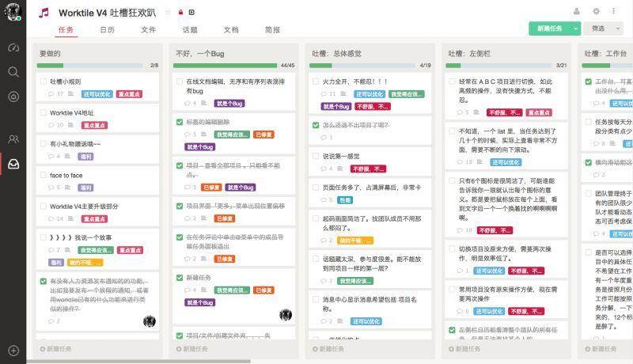Select the inbox tray icon in sidebar
This screenshot has height=364, width=633.
coord(13,165)
